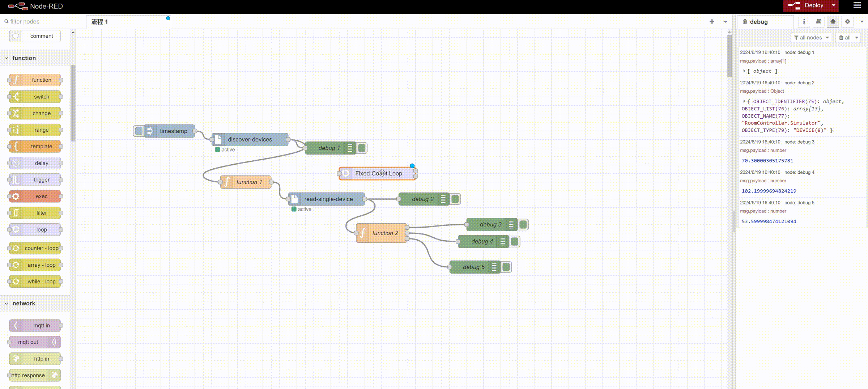Image resolution: width=868 pixels, height=389 pixels.
Task: Open the debug bug sidebar icon
Action: tap(833, 22)
